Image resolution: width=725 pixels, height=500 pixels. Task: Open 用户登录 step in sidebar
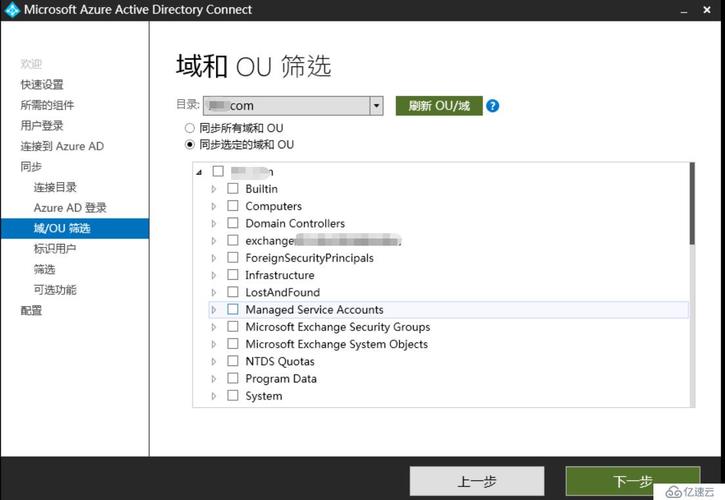pos(42,125)
